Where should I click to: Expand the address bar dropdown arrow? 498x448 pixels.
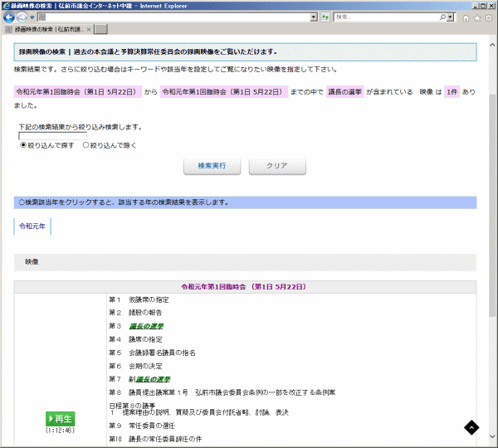coord(314,17)
